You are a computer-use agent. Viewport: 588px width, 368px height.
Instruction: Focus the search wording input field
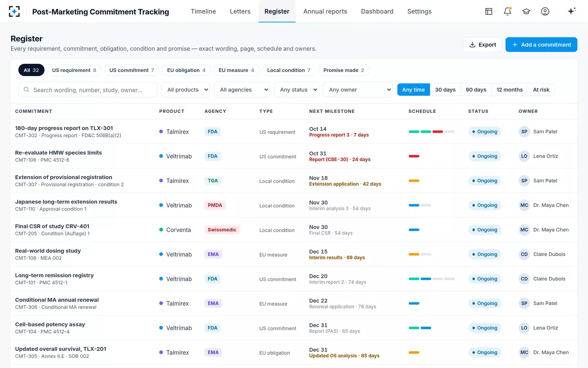point(88,90)
